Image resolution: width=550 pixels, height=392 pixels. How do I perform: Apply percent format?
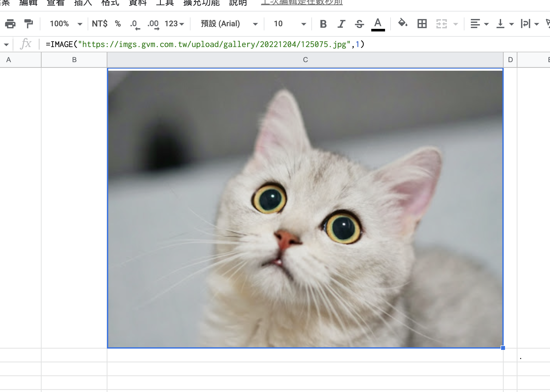[118, 24]
